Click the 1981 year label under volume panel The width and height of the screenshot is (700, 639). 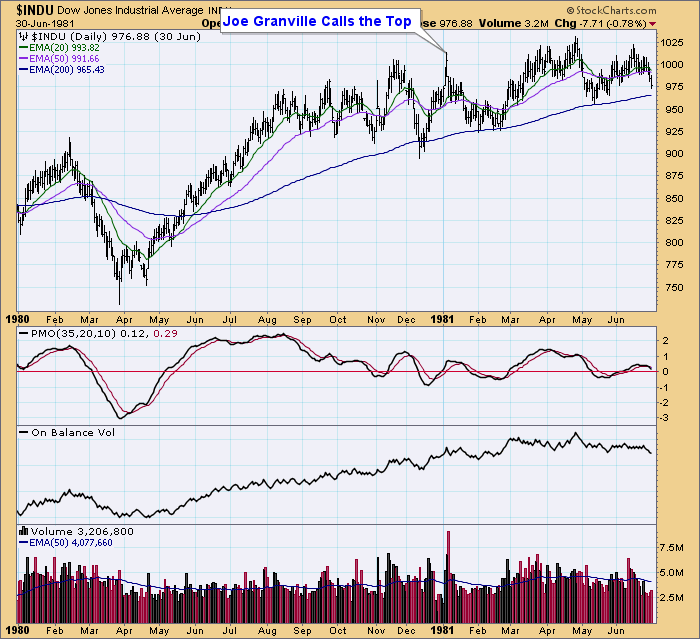[442, 631]
